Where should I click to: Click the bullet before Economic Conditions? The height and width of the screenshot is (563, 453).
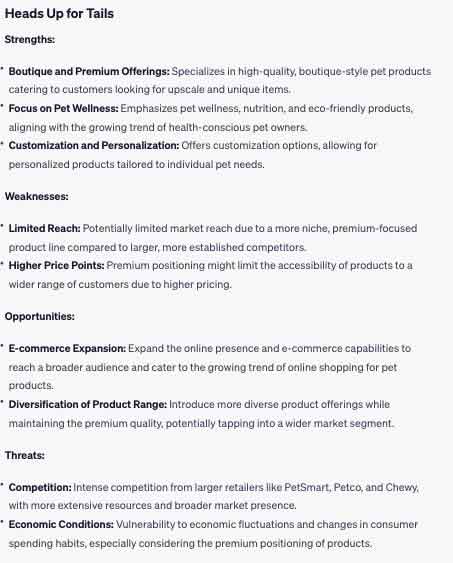3,522
